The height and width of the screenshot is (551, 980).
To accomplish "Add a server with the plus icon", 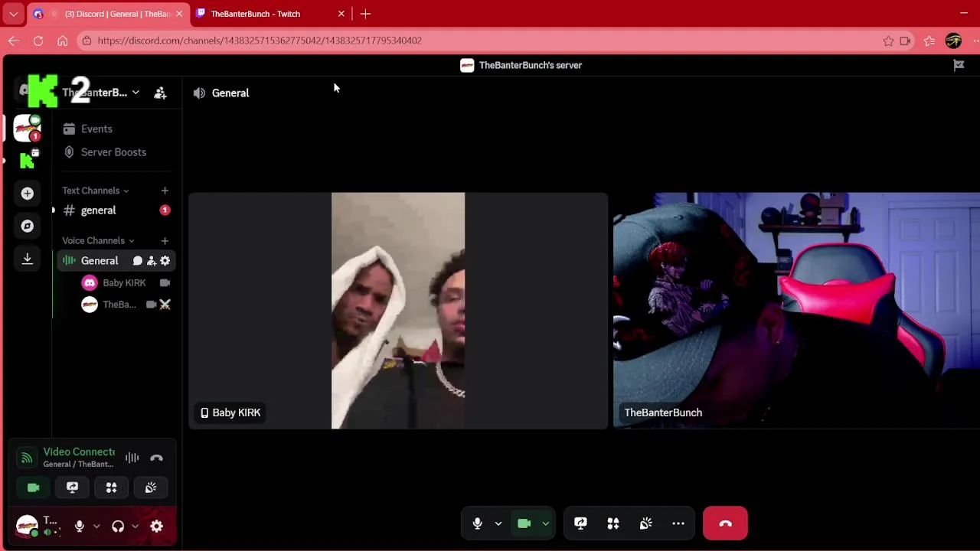I will pyautogui.click(x=28, y=194).
